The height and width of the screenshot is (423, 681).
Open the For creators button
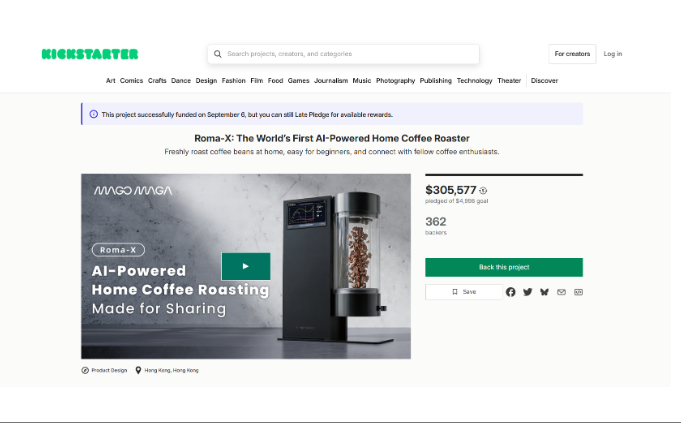(x=572, y=54)
